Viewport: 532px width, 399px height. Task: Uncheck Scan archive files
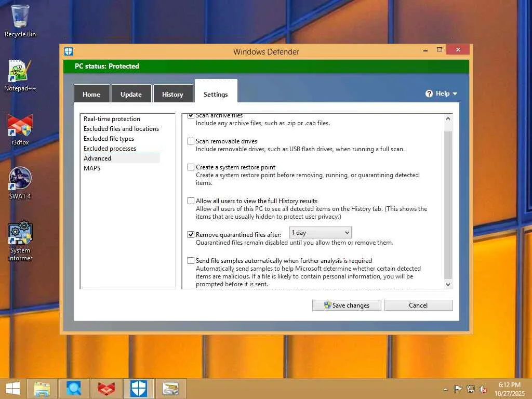(x=191, y=115)
